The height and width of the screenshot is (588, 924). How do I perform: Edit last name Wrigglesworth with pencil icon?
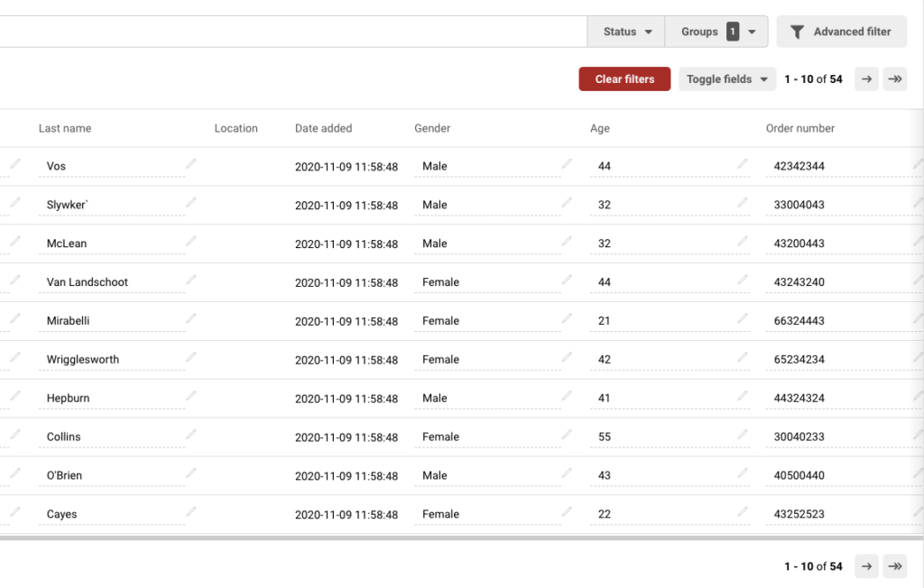[191, 357]
